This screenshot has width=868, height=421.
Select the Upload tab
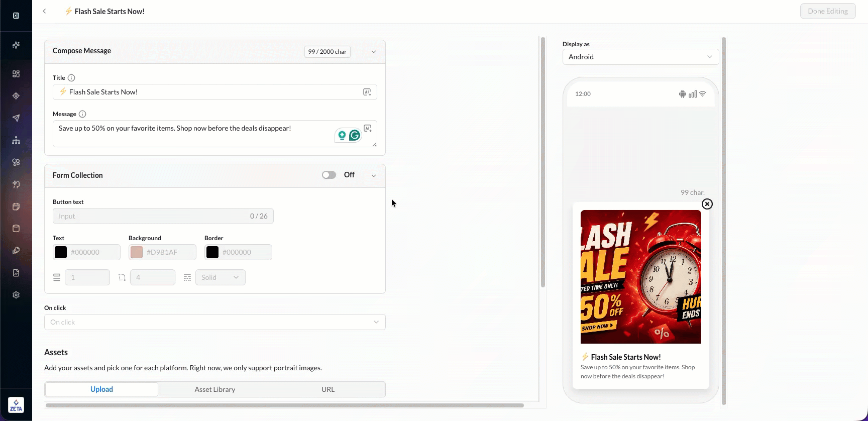[101, 389]
